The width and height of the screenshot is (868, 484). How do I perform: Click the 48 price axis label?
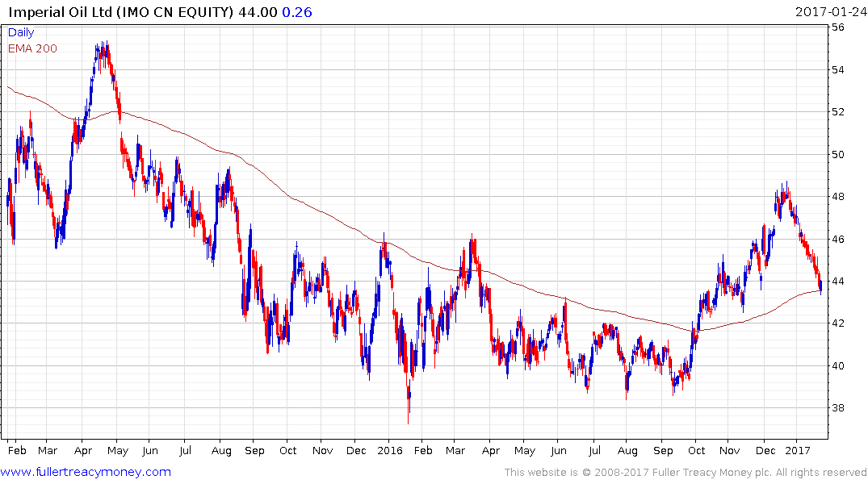(838, 196)
